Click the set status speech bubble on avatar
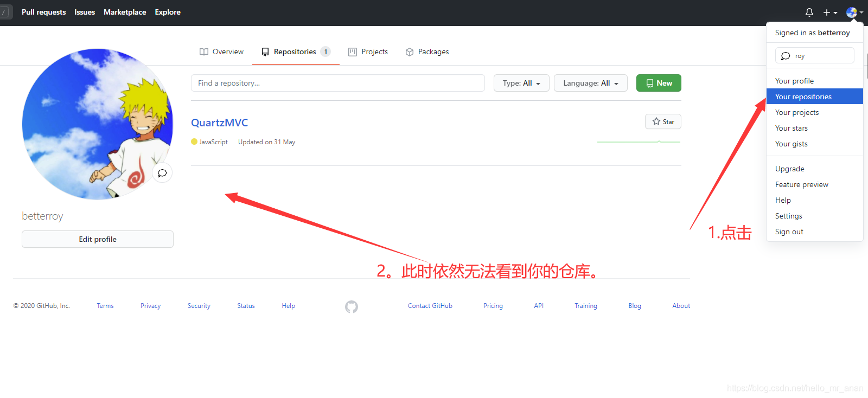 (162, 173)
